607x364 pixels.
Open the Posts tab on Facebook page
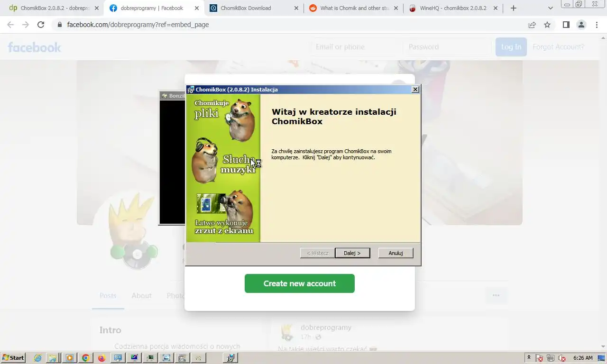[x=108, y=295]
